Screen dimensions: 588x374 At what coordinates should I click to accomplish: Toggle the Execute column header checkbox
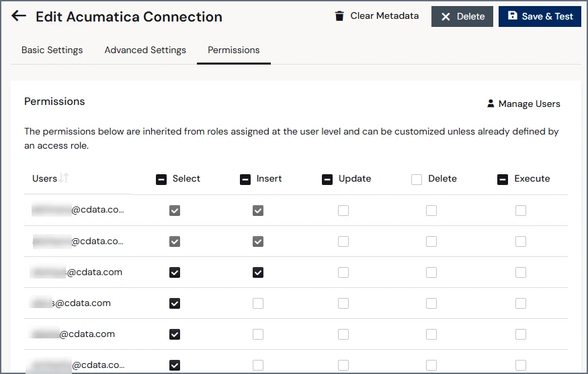point(503,180)
